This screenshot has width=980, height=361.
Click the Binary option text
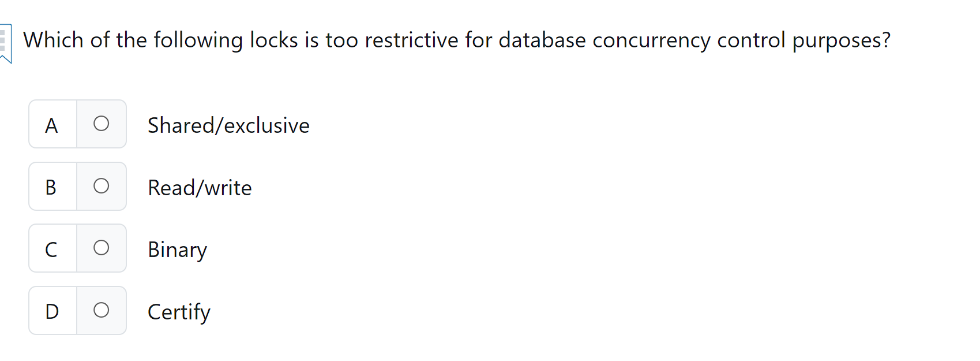(177, 250)
